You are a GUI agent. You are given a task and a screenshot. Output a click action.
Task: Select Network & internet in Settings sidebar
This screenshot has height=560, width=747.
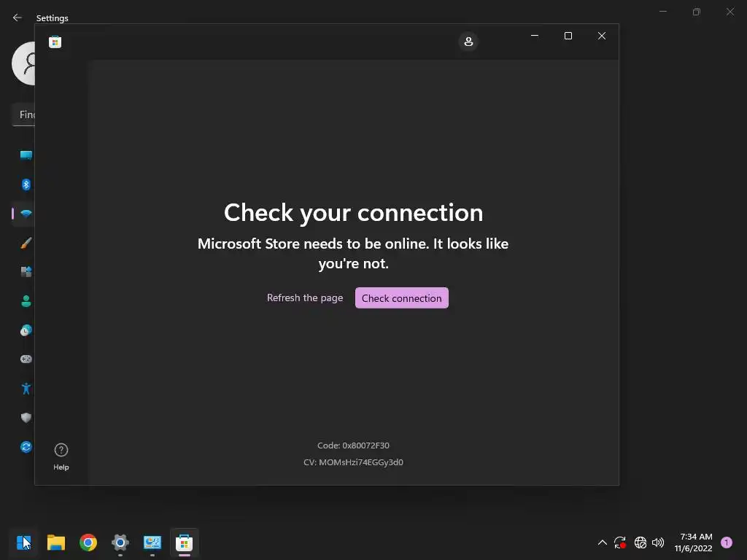coord(26,214)
